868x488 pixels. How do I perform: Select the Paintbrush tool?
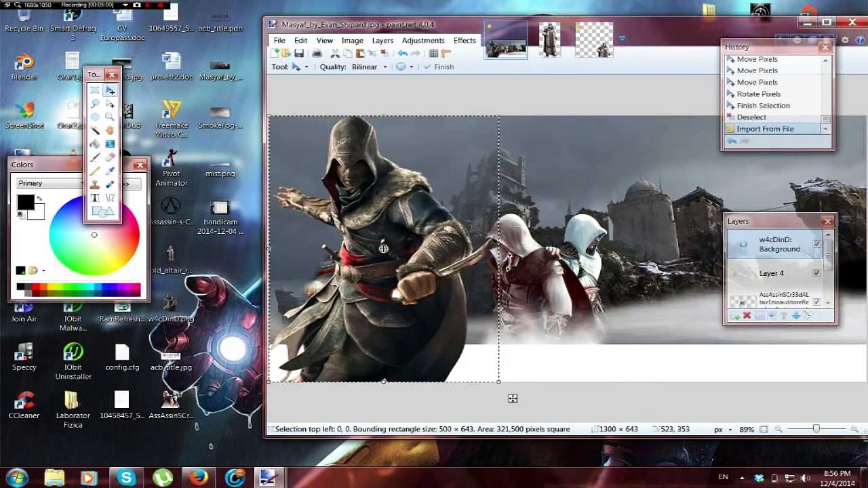point(95,157)
